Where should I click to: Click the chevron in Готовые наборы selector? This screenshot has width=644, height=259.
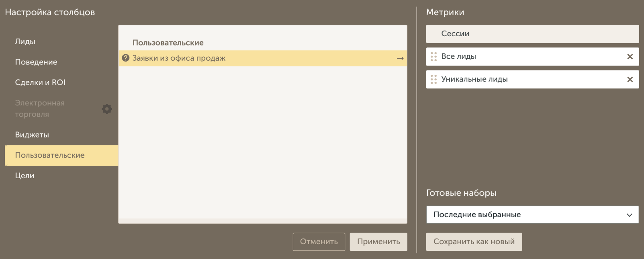[630, 215]
